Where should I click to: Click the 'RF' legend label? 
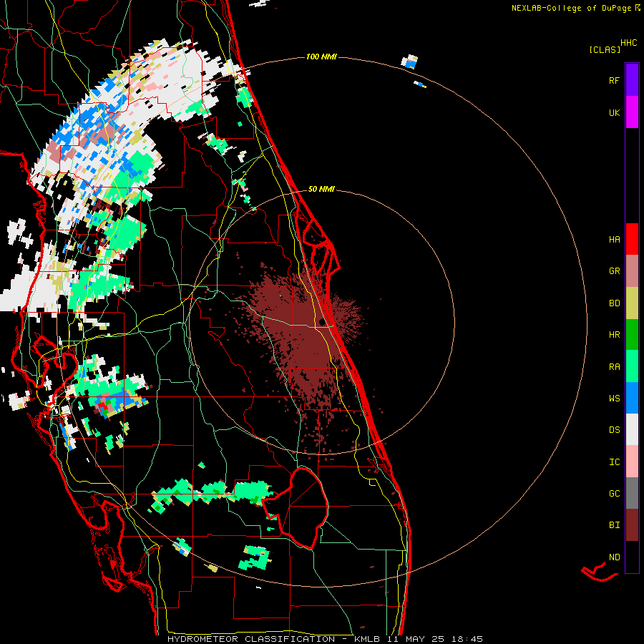point(614,80)
